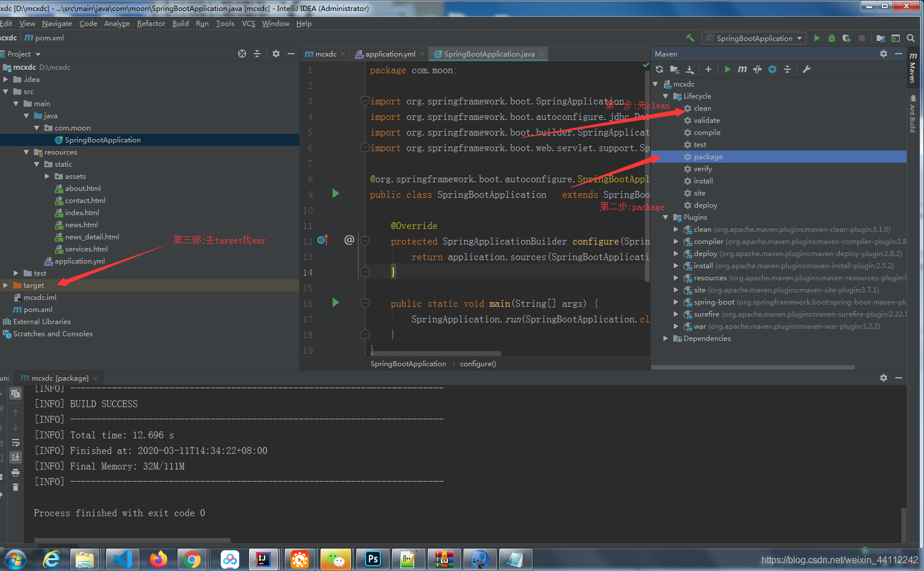Run the selected Maven build with the green arrow
Image resolution: width=924 pixels, height=571 pixels.
click(x=727, y=69)
